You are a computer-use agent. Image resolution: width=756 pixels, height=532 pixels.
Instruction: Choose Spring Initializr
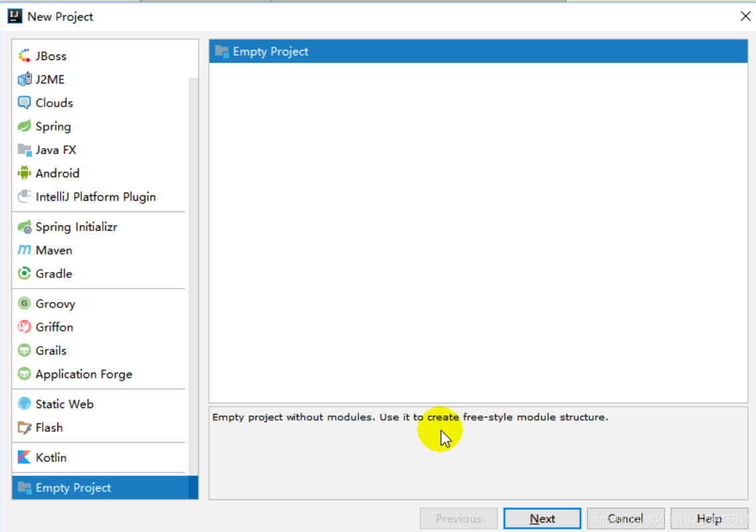(100, 227)
